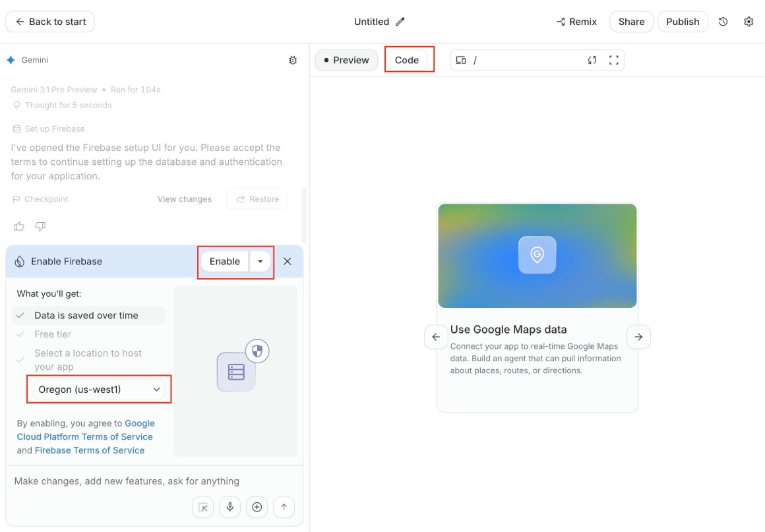This screenshot has width=765, height=532.
Task: Open the Firebase Terms of Service link
Action: (x=90, y=450)
